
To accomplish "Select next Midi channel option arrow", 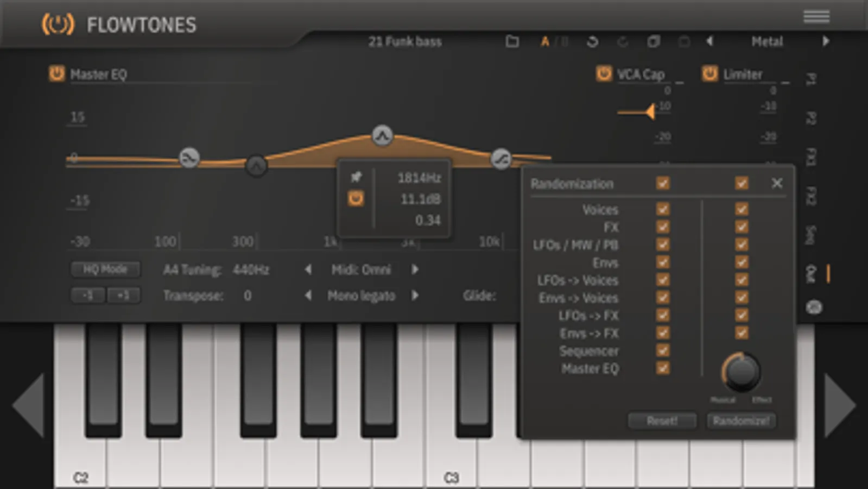I will [x=415, y=269].
